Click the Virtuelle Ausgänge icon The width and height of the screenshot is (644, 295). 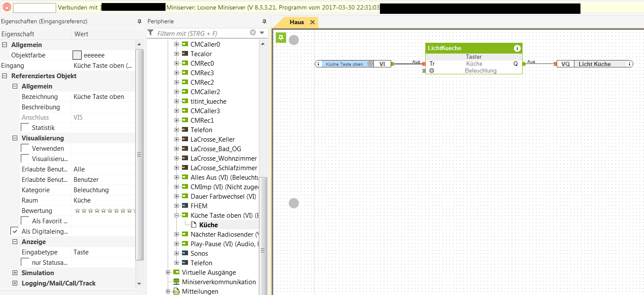tap(176, 273)
